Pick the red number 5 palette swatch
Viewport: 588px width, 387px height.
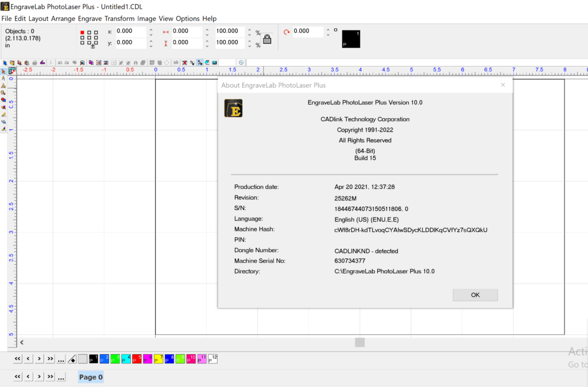coord(137,359)
